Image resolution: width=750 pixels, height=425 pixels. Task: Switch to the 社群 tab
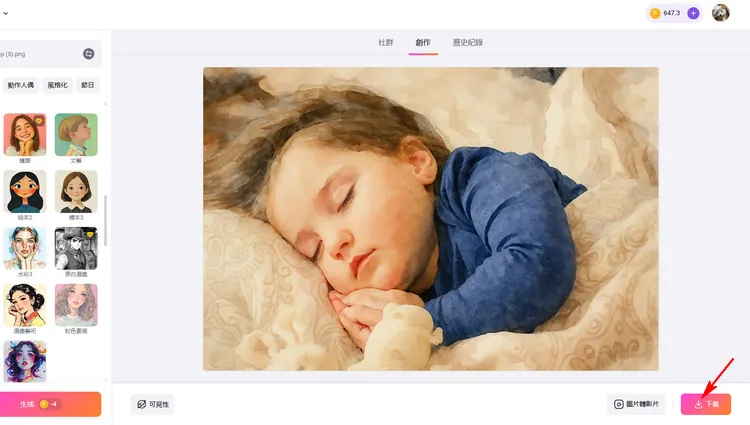point(386,43)
